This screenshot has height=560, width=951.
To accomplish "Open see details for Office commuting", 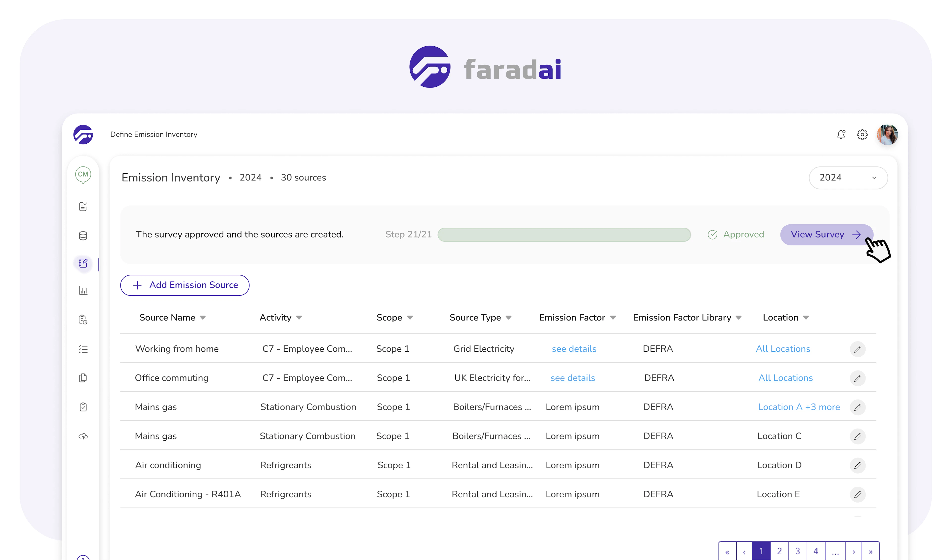I will point(573,378).
